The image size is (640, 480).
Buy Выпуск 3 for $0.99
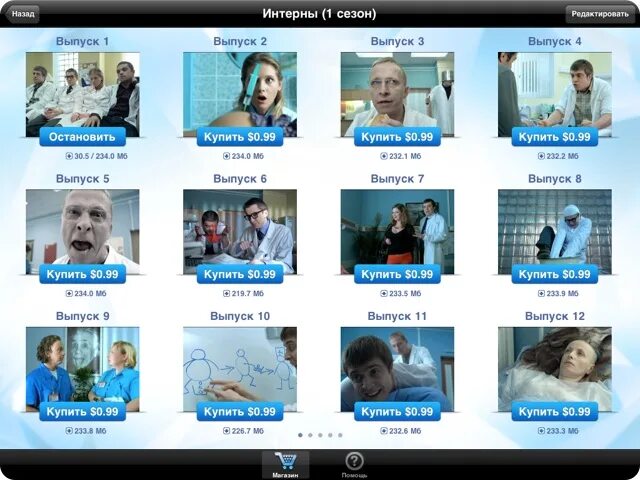[397, 137]
